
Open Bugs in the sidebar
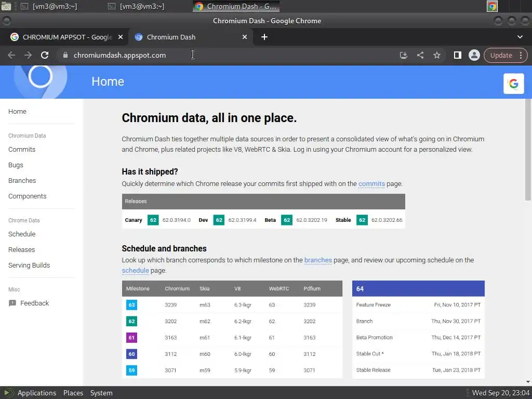[x=16, y=165]
